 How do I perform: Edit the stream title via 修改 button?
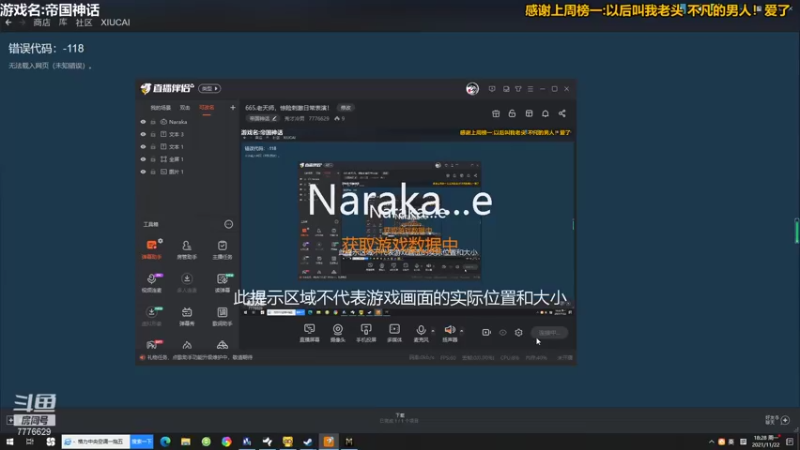click(x=346, y=108)
